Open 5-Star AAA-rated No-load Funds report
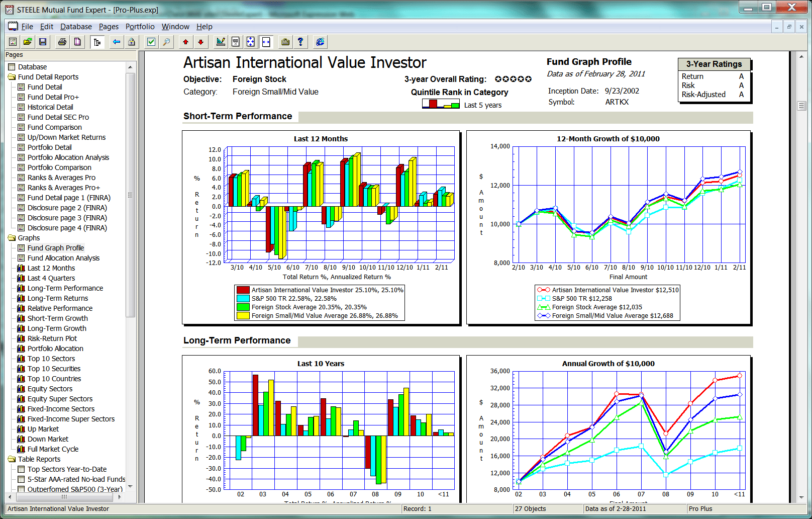 (x=76, y=479)
